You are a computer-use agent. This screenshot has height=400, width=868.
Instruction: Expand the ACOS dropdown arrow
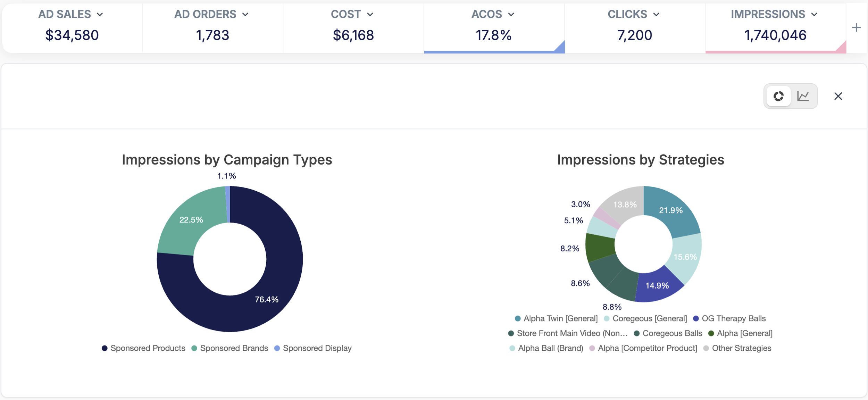511,15
